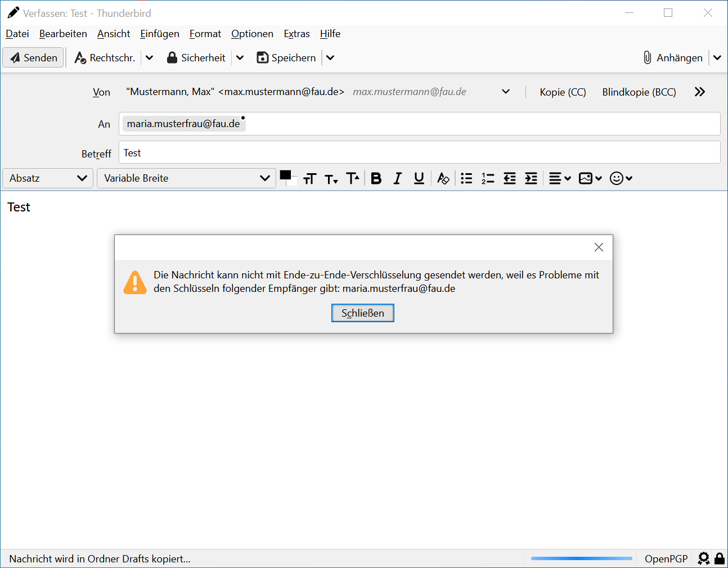
Task: Open the insert smiley emoji menu
Action: [x=621, y=178]
